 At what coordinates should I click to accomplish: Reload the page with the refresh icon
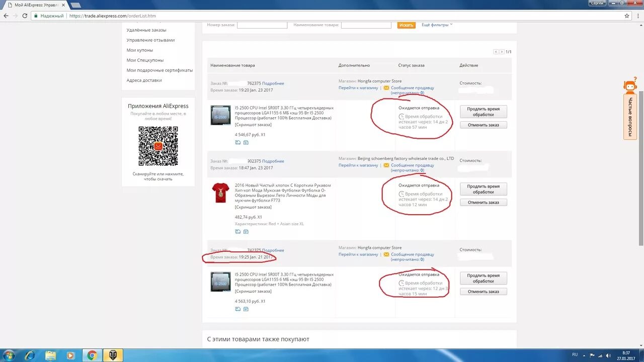(24, 16)
